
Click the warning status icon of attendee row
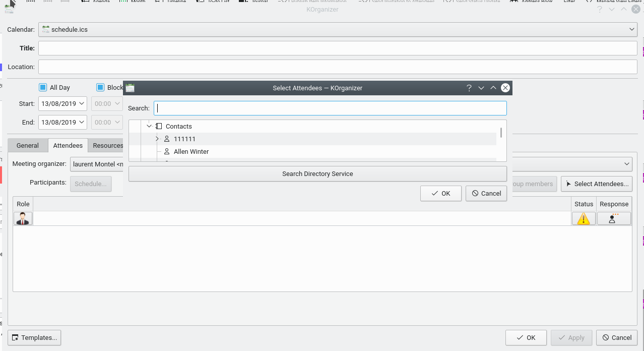[584, 218]
